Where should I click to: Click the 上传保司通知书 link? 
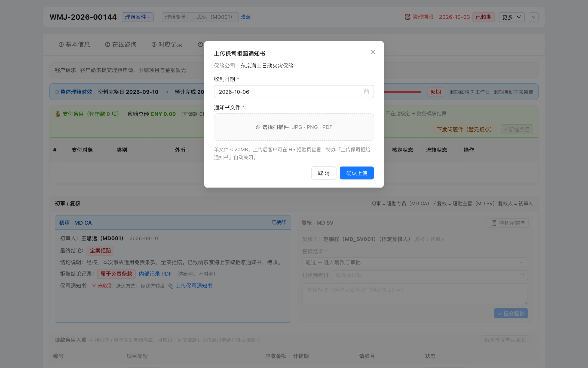194,286
